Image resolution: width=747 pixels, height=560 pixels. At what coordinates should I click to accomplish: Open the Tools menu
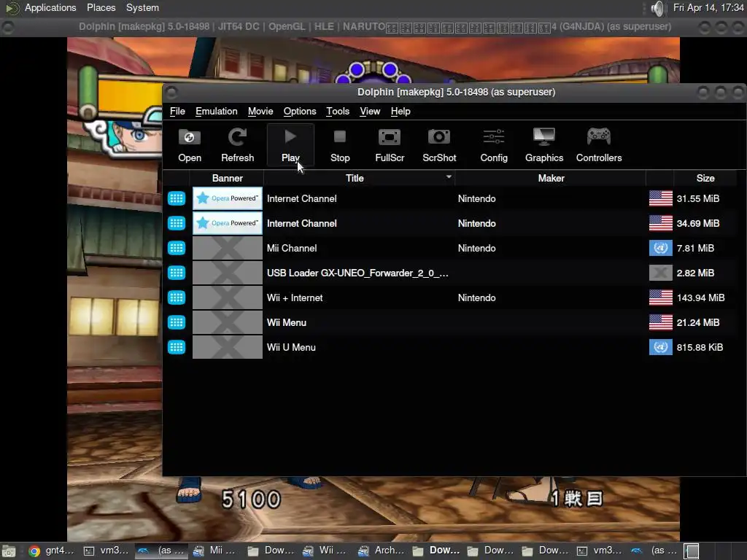pyautogui.click(x=338, y=111)
